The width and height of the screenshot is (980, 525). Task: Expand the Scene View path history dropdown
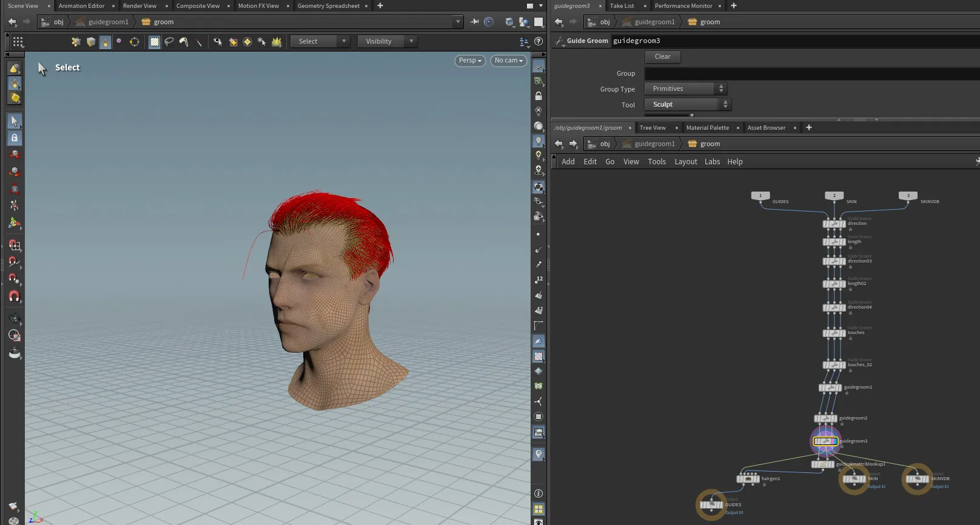[x=458, y=22]
